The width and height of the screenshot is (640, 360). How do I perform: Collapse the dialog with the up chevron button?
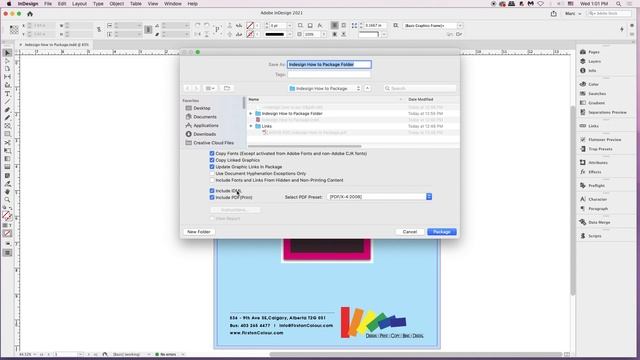coord(367,88)
